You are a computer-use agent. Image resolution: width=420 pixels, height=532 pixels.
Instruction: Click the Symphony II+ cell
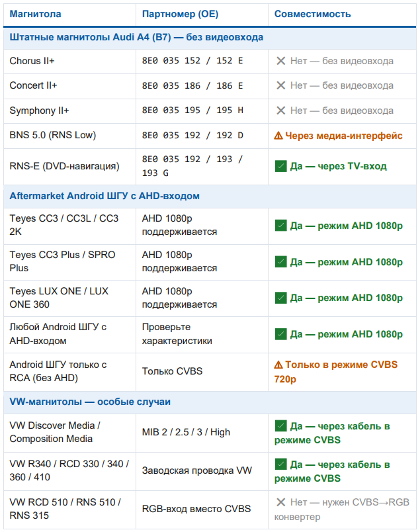[69, 111]
